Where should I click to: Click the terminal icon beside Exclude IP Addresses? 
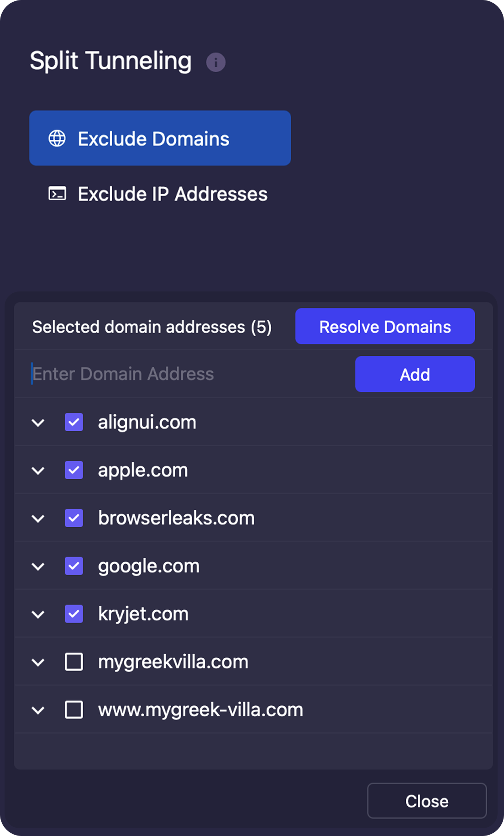pos(57,194)
